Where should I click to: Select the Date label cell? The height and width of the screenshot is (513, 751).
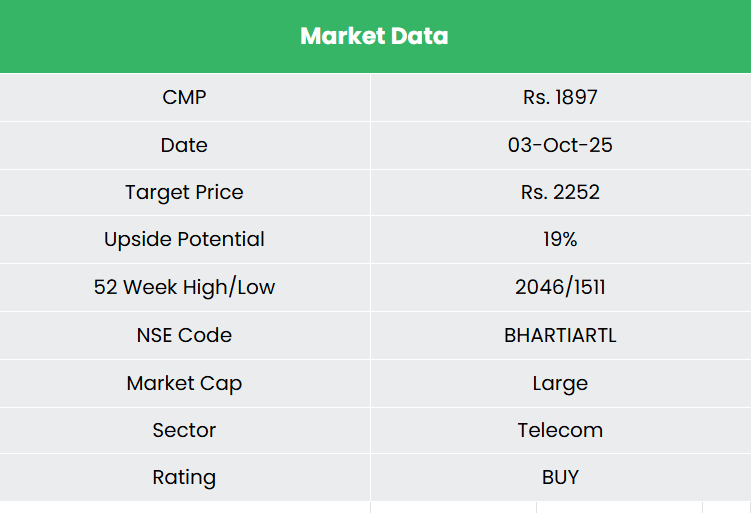tap(184, 145)
